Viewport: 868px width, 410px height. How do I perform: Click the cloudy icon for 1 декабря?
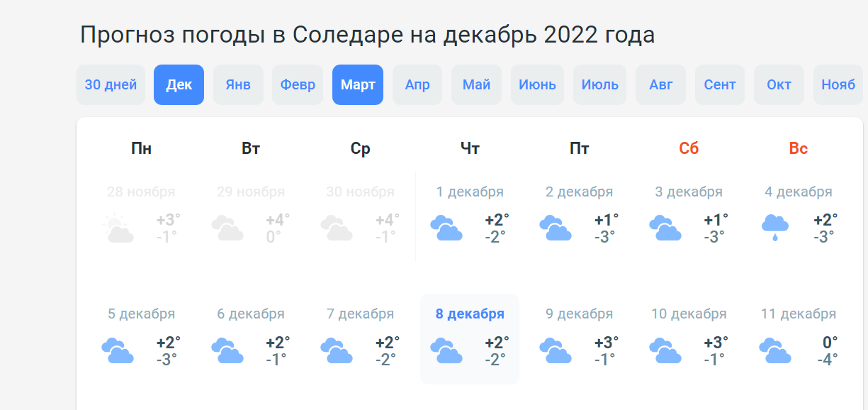coord(446,228)
